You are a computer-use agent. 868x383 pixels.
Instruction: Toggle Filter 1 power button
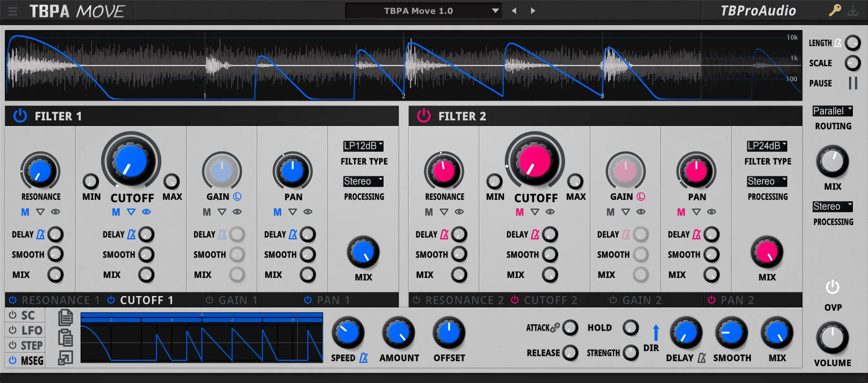tap(20, 116)
